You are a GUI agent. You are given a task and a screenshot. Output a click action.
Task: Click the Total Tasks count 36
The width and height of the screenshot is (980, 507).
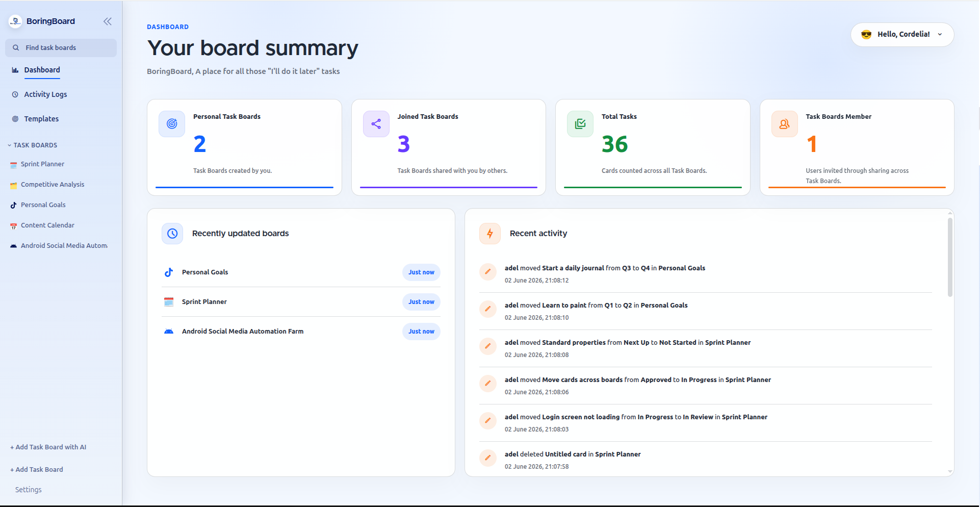(x=614, y=144)
